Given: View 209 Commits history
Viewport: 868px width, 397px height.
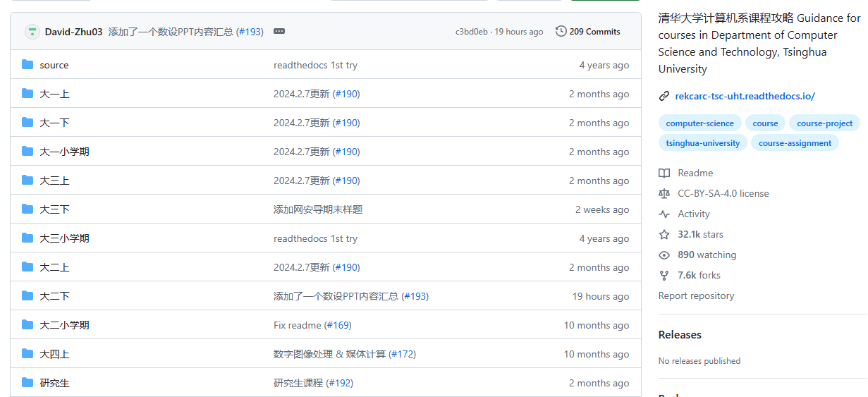Looking at the screenshot, I should [x=588, y=32].
